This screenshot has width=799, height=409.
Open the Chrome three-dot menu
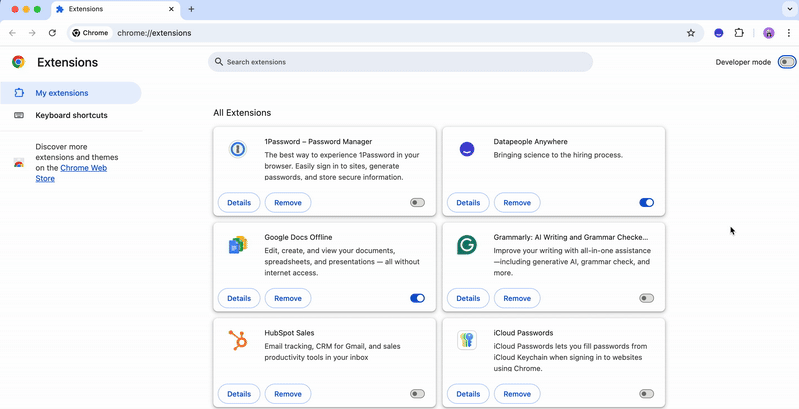click(x=788, y=33)
